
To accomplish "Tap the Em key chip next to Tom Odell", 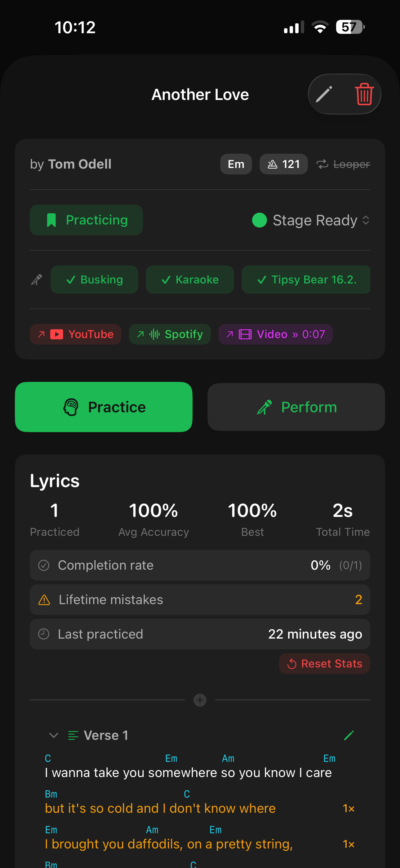I will (x=236, y=164).
